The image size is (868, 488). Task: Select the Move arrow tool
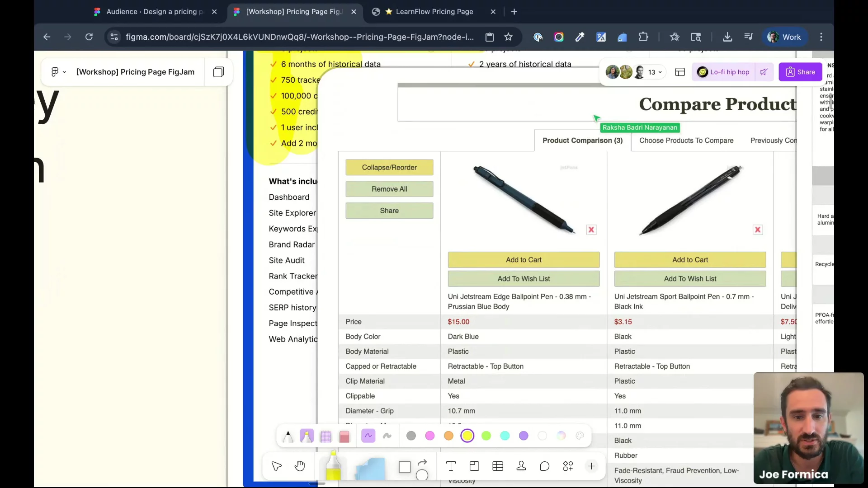pos(277,466)
